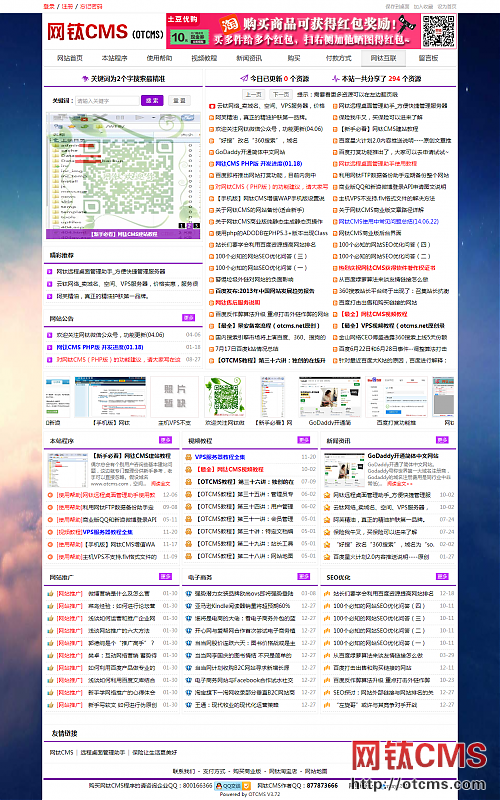Open the 网站首页 navigation tab
The width and height of the screenshot is (500, 800).
[70, 58]
